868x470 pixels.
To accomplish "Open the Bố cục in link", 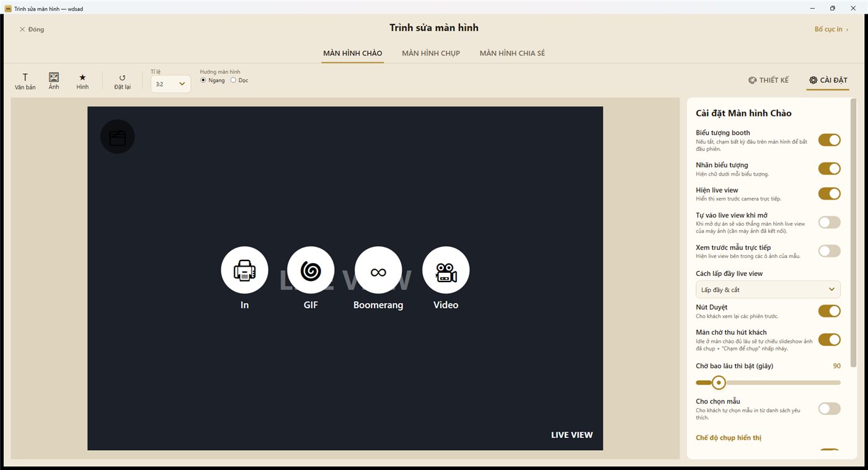I will [831, 29].
